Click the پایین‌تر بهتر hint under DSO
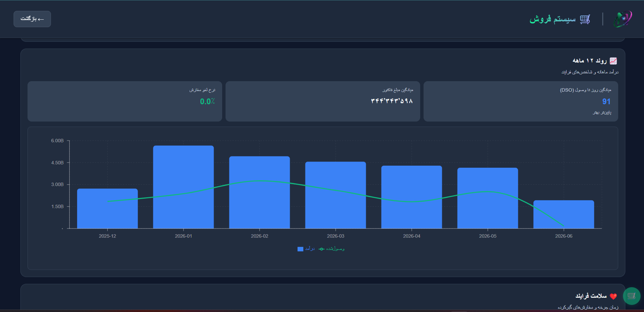This screenshot has height=312, width=644. point(602,112)
